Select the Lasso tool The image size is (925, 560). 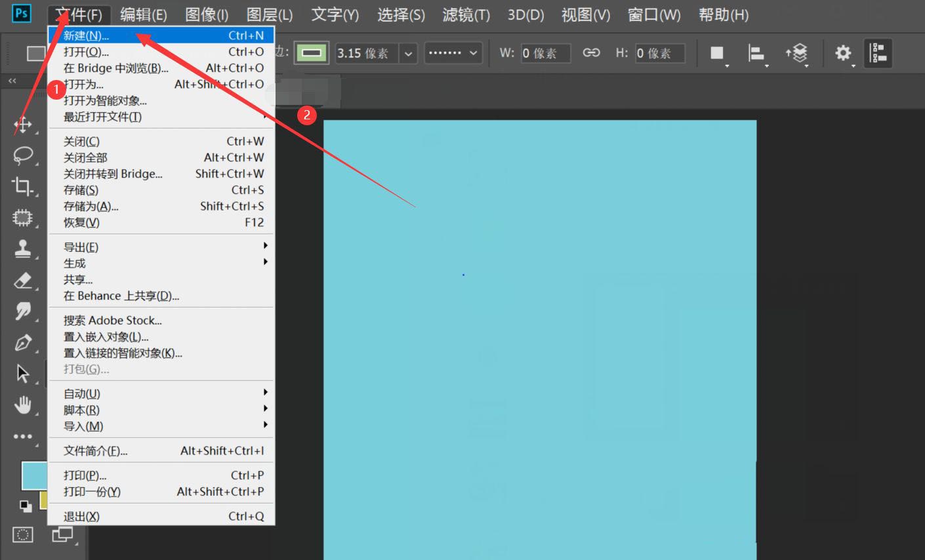[x=23, y=155]
